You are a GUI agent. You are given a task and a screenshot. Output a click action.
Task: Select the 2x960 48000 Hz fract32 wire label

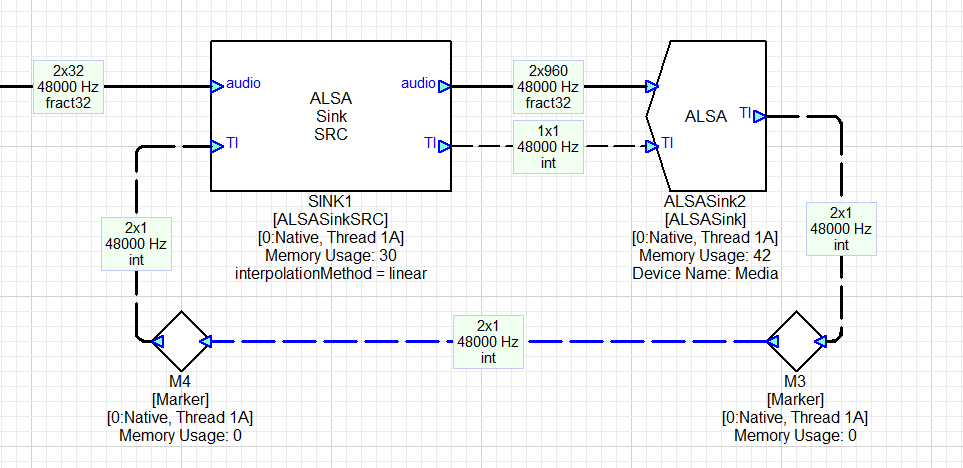click(548, 87)
